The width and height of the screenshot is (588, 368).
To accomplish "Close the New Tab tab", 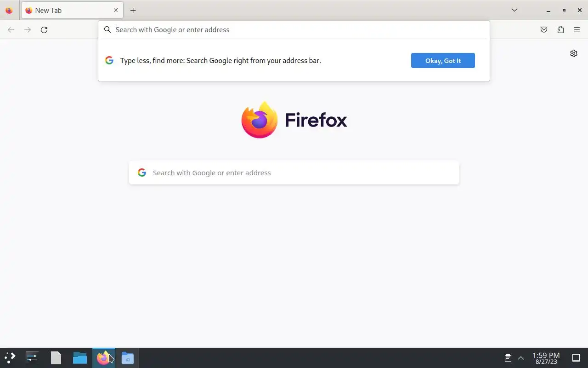I will point(116,10).
